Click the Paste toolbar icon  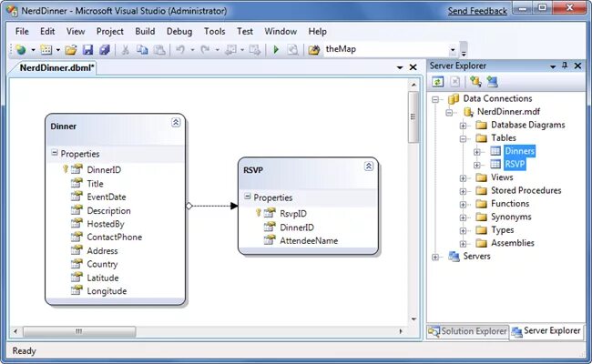tap(159, 49)
